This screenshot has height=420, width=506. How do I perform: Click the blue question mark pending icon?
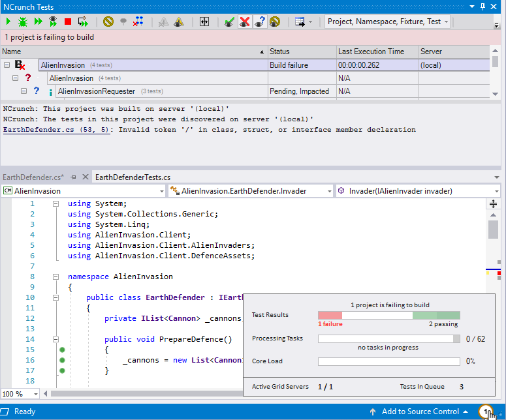(x=36, y=91)
